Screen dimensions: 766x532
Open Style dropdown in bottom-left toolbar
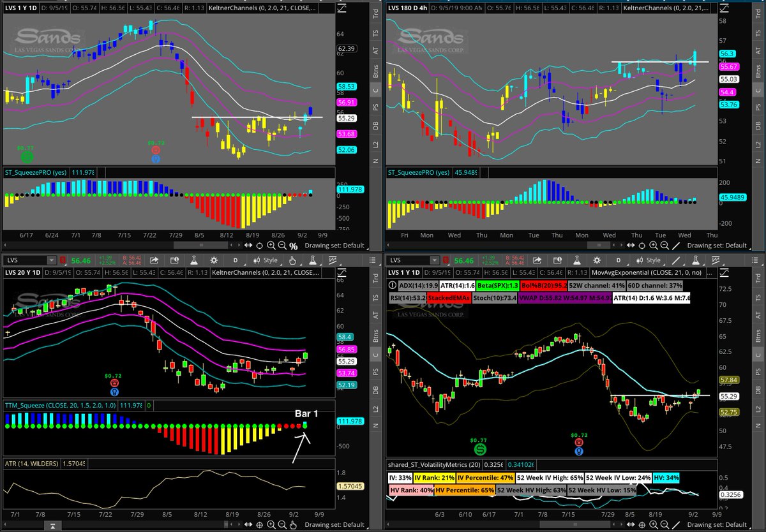pyautogui.click(x=266, y=260)
